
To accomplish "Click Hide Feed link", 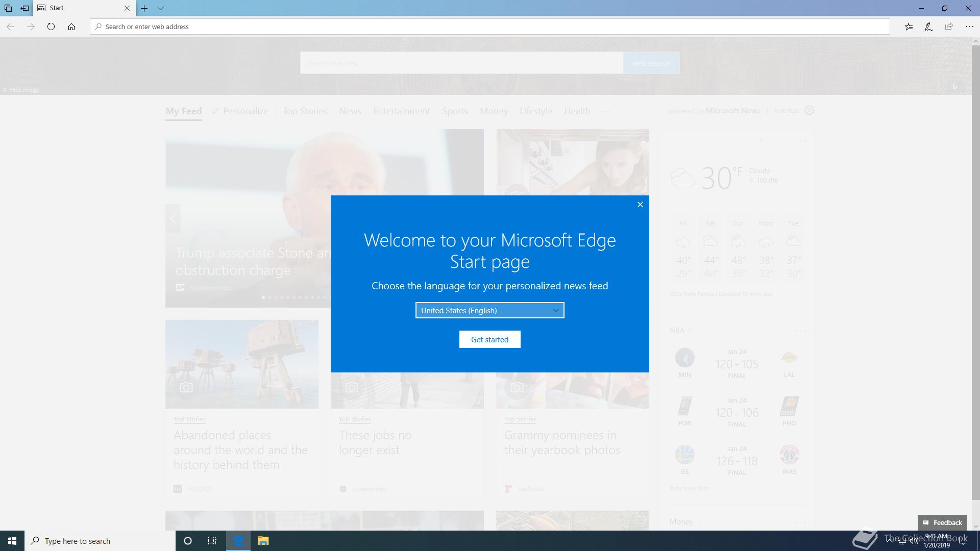I will click(x=787, y=111).
